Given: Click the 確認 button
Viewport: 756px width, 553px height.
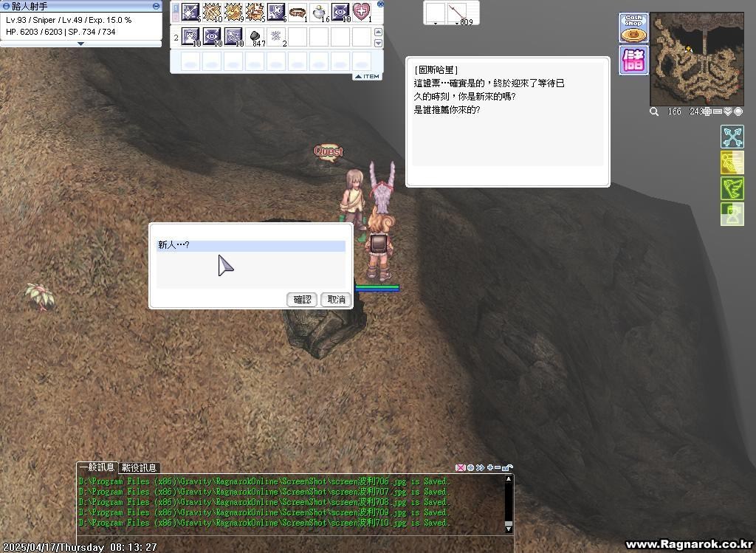Looking at the screenshot, I should 302,300.
